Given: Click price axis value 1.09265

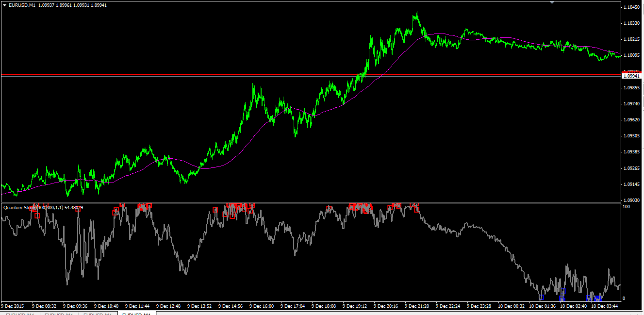Looking at the screenshot, I should 632,168.
